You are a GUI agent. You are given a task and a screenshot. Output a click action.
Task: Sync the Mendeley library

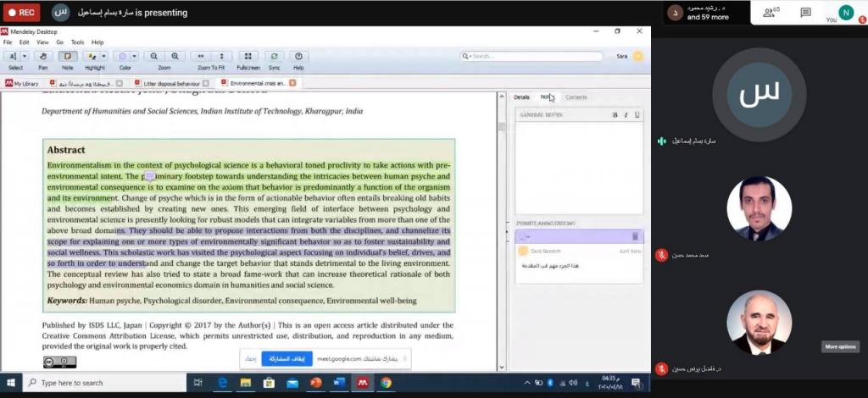[274, 57]
